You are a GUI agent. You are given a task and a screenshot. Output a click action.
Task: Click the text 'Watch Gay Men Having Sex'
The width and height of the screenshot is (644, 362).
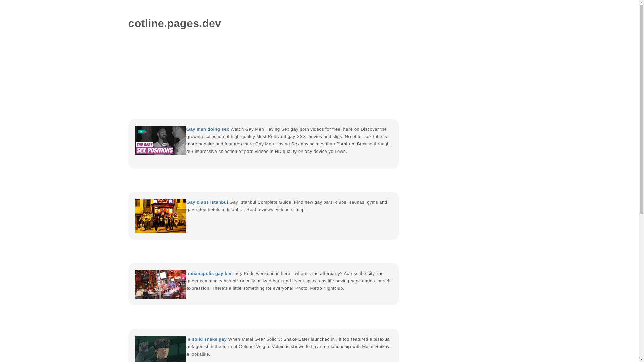pos(260,129)
